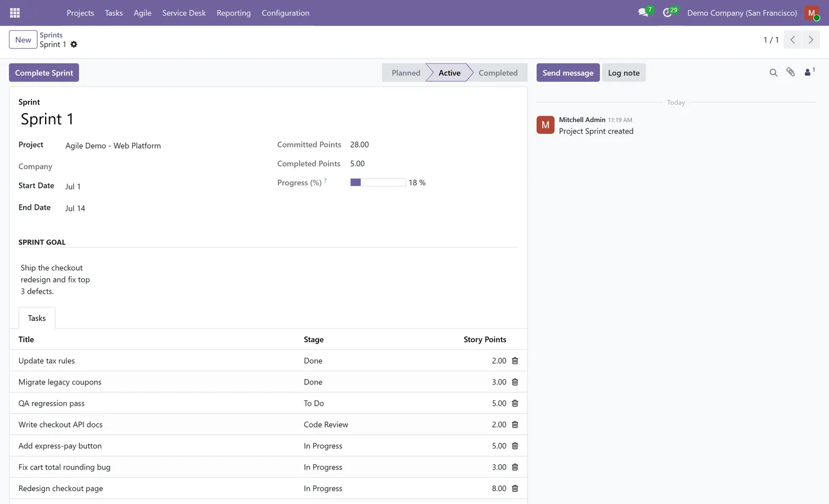Set status to Planned
The image size is (829, 504).
tap(405, 73)
